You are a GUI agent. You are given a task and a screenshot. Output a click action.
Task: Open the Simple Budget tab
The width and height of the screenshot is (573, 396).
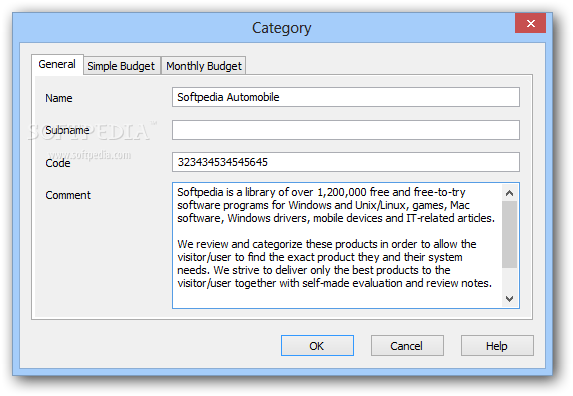pyautogui.click(x=121, y=66)
